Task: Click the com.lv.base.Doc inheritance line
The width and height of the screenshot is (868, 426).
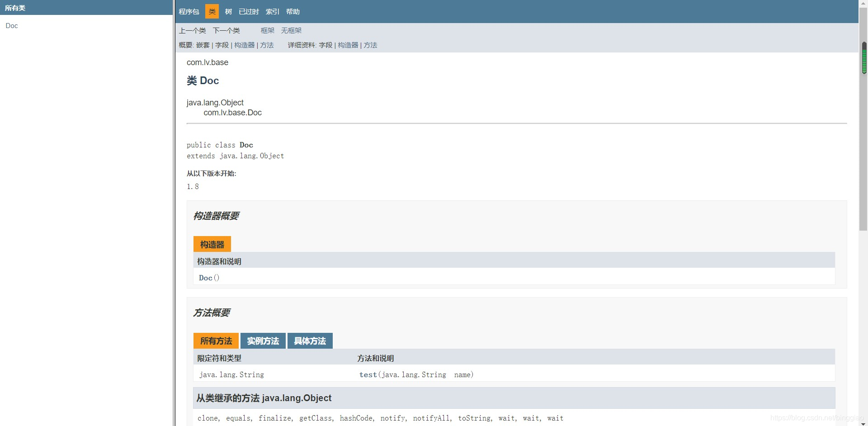Action: [232, 113]
